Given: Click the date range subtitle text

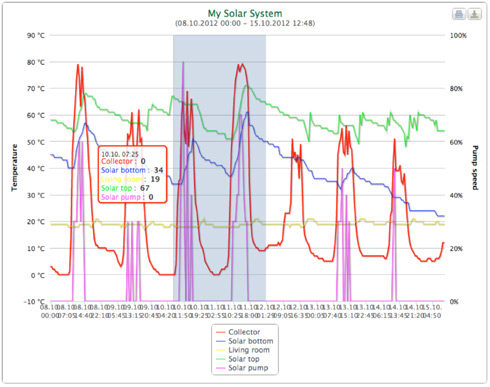Looking at the screenshot, I should (245, 23).
